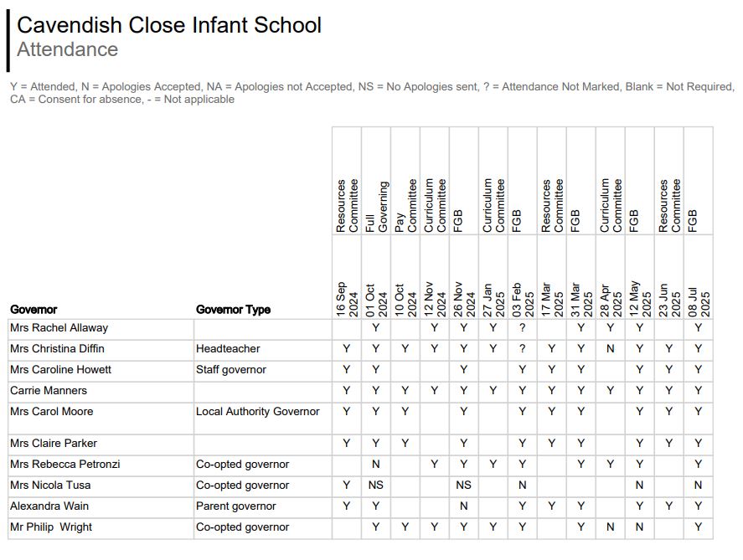The width and height of the screenshot is (743, 560).
Task: Select Christina Diffin's N cell for 28 Apr
Action: coord(610,349)
